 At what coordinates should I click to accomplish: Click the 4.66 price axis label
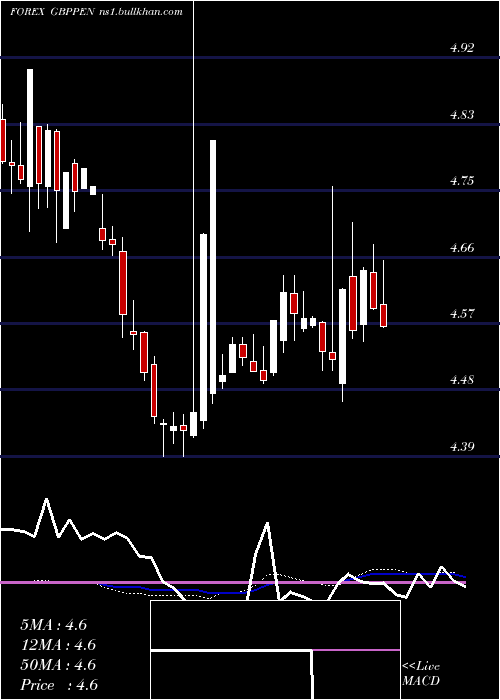(x=462, y=247)
